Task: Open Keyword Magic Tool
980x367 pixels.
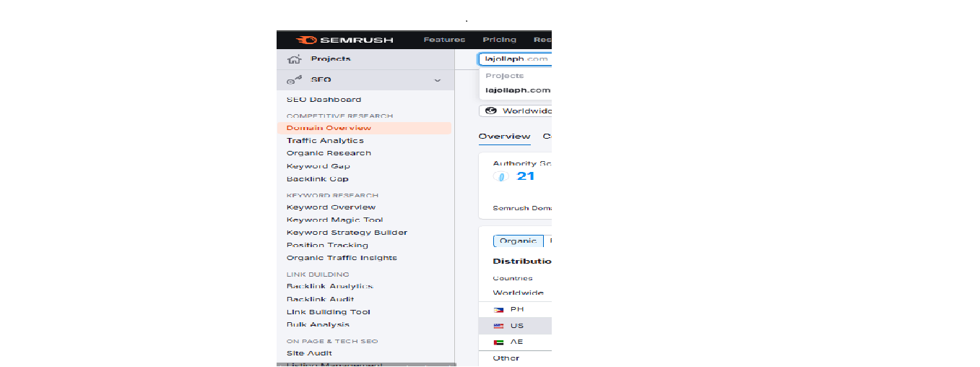Action: tap(335, 220)
